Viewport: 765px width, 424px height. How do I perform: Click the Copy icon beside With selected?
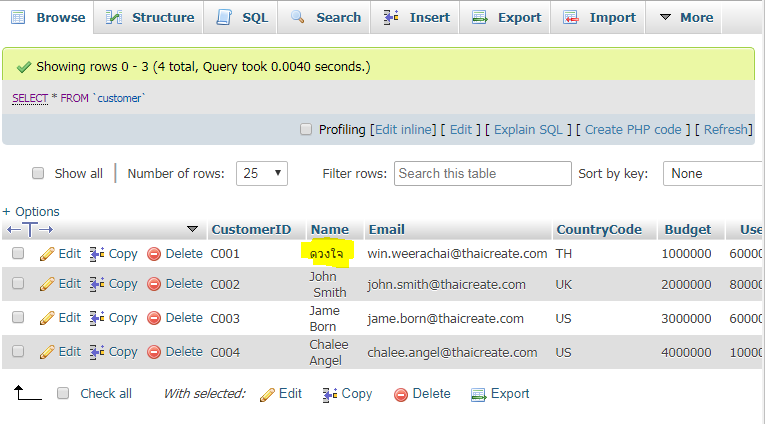tap(330, 394)
